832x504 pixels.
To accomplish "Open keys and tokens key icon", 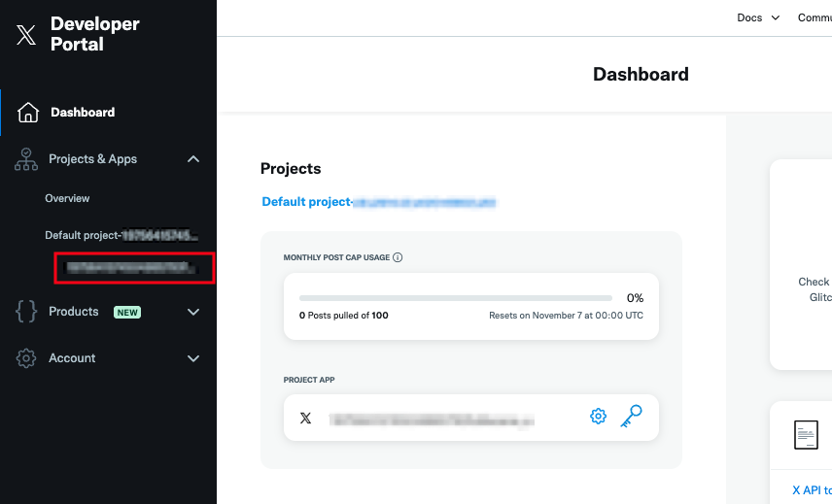I will click(631, 417).
